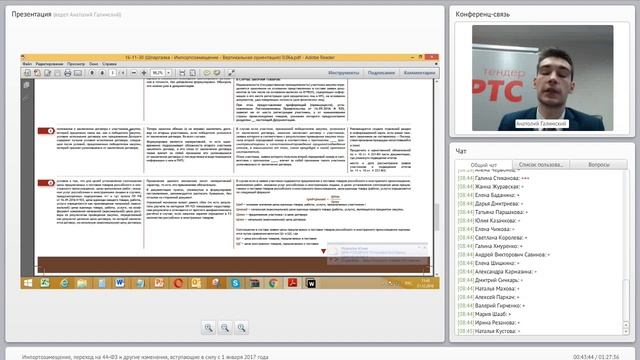The height and width of the screenshot is (360, 640).
Task: Click the add sticky note comment icon
Action: 207,73
